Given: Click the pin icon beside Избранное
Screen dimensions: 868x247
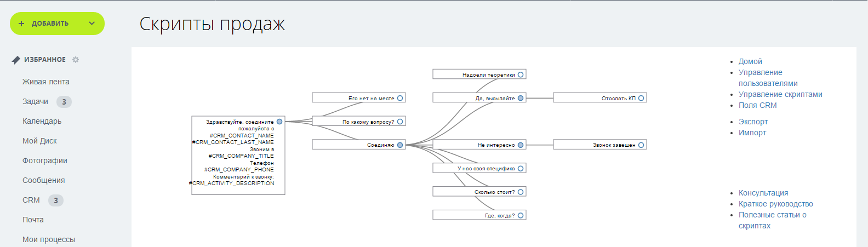Looking at the screenshot, I should pyautogui.click(x=16, y=60).
